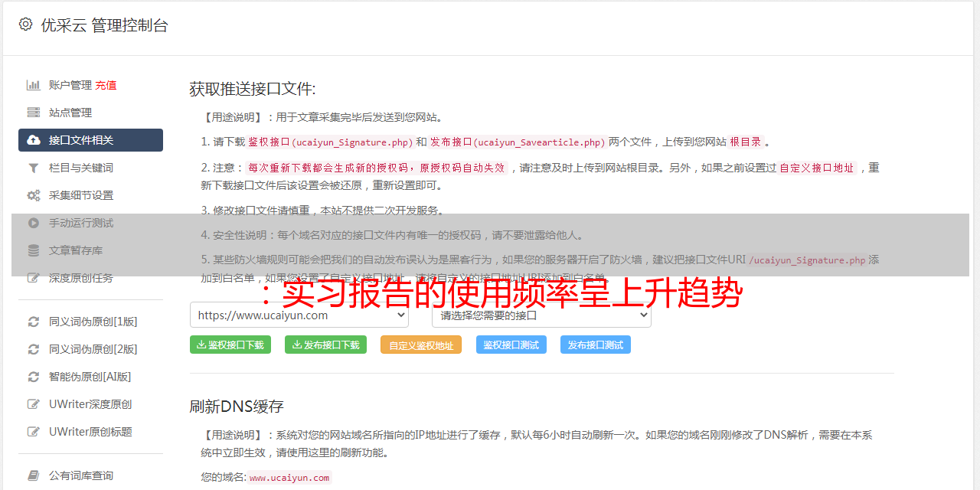Screen dimensions: 980x490
Task: Click the blue 鉴权接口测试 button
Action: pyautogui.click(x=511, y=345)
